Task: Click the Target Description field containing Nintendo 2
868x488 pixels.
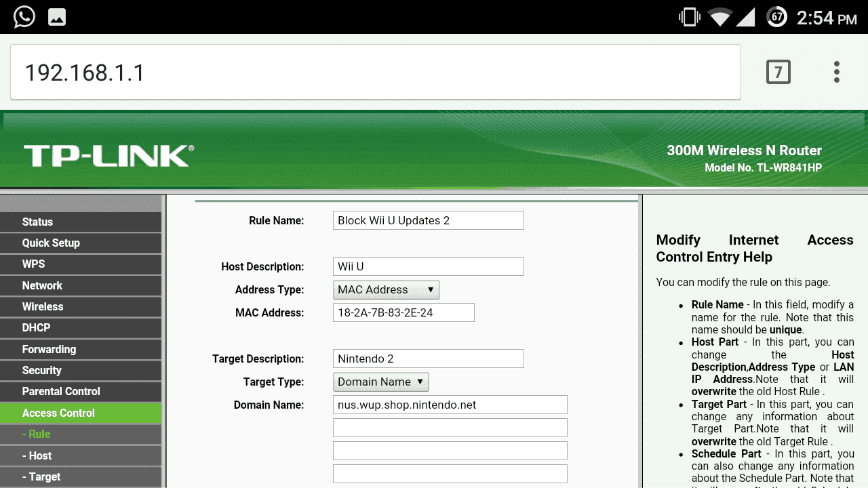Action: tap(429, 359)
